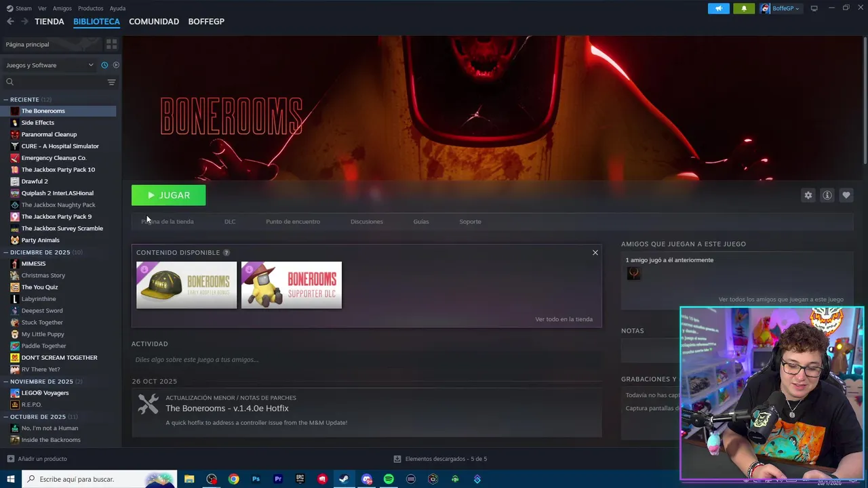868x488 pixels.
Task: Open Windows Start menu
Action: coord(10,479)
